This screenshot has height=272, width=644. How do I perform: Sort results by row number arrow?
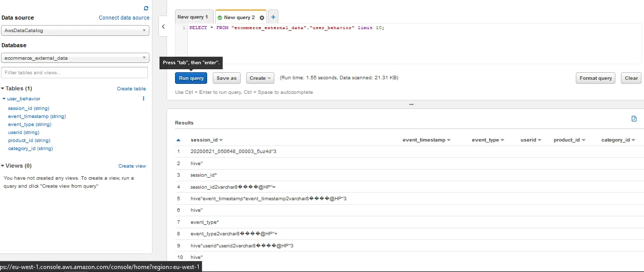(x=178, y=140)
